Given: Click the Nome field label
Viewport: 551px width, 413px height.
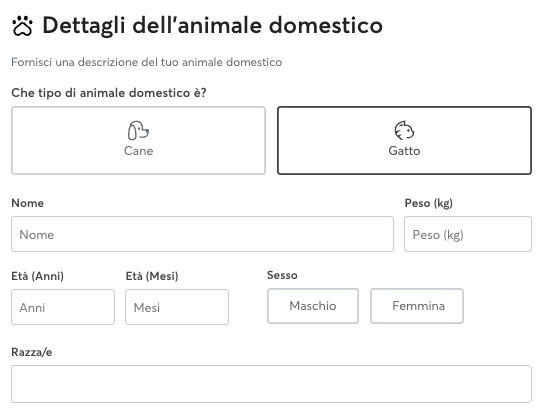Looking at the screenshot, I should (28, 203).
